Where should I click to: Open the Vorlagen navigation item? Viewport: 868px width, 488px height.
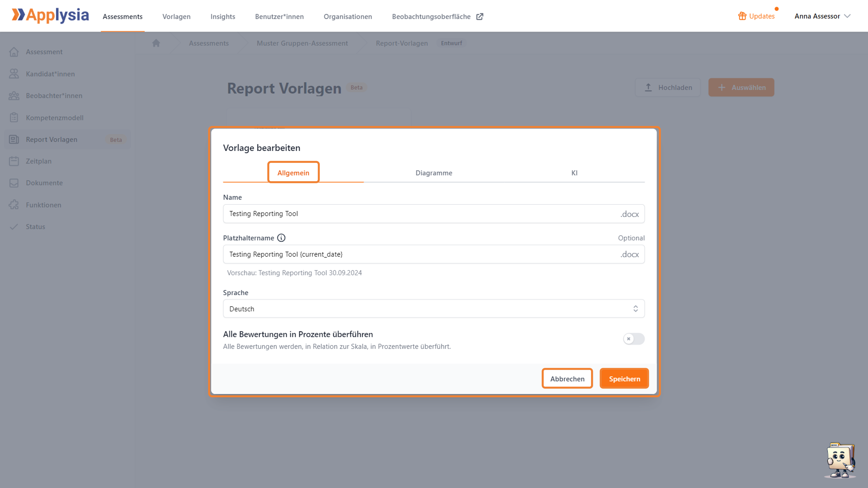[176, 17]
